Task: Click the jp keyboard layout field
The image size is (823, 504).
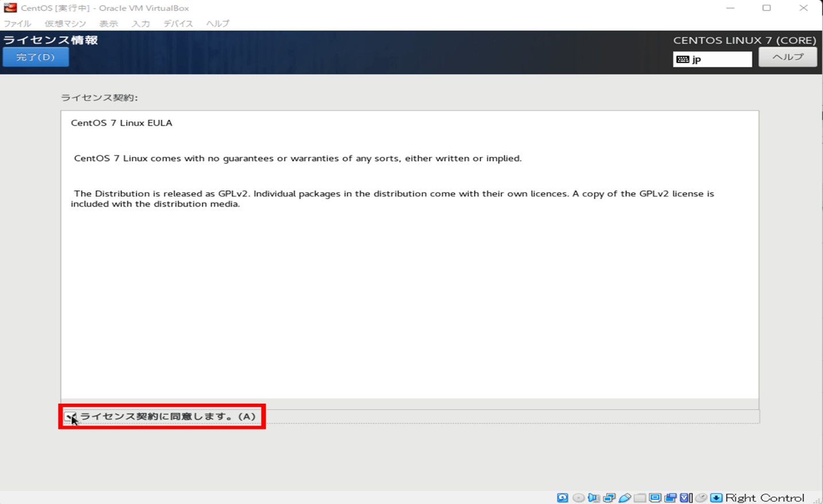Action: pos(712,59)
